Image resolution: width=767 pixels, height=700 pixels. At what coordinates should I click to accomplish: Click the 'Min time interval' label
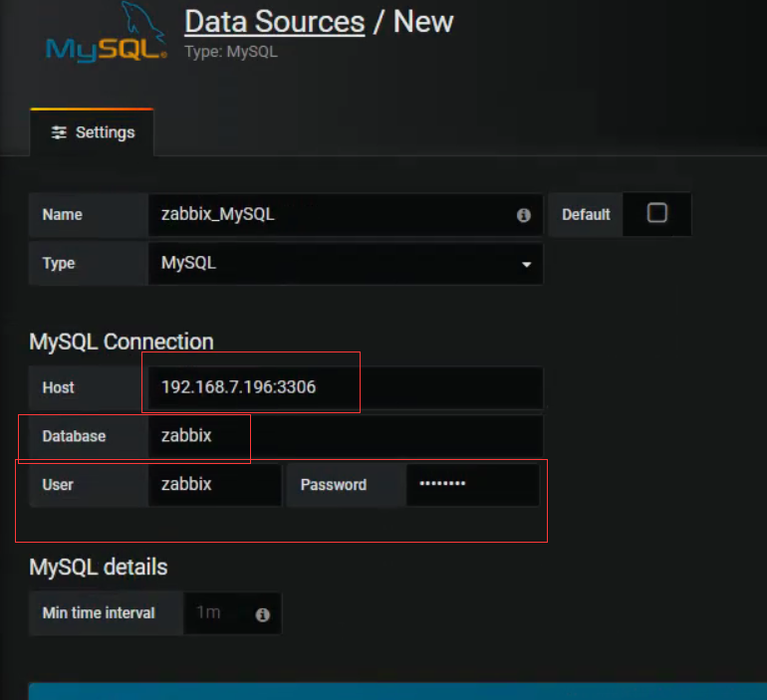99,613
